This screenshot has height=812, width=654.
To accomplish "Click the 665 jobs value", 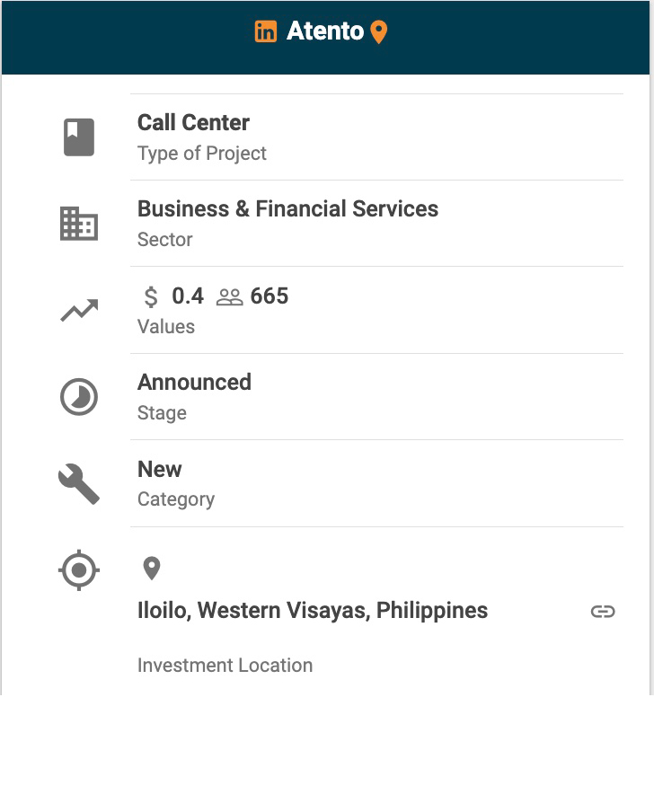I will pyautogui.click(x=270, y=296).
